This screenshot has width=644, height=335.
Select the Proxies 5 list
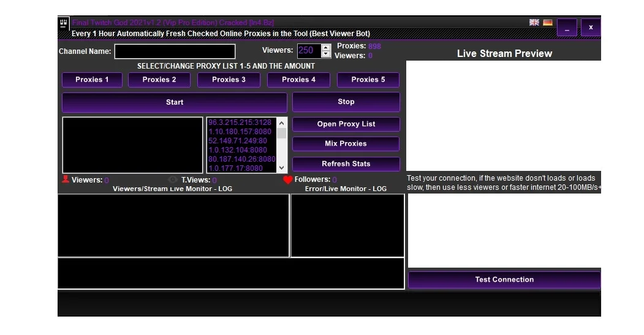pyautogui.click(x=368, y=80)
